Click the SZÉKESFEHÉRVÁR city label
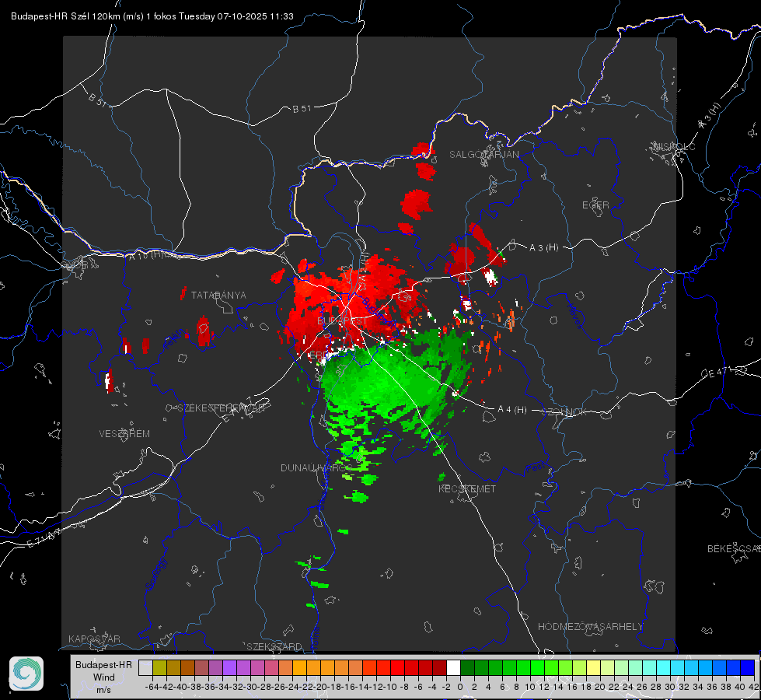Viewport: 761px width, 700px height. pyautogui.click(x=222, y=408)
